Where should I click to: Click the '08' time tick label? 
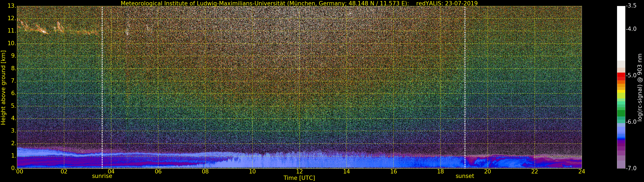point(205,171)
